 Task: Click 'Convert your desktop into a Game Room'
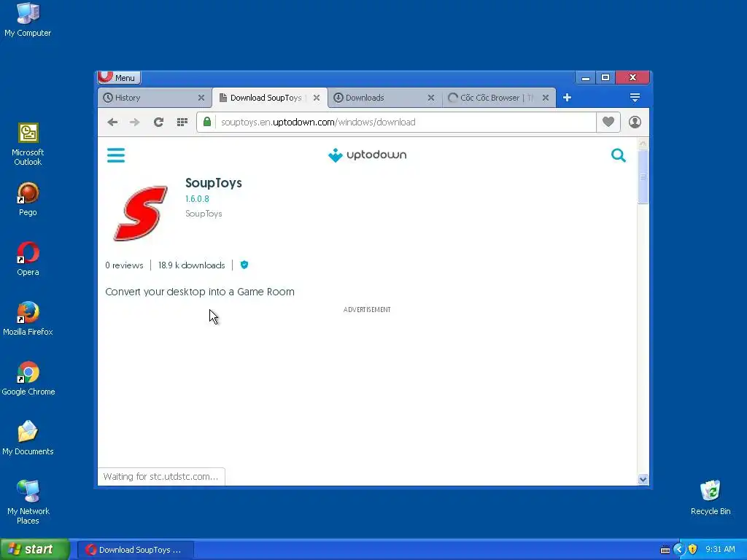pos(200,292)
